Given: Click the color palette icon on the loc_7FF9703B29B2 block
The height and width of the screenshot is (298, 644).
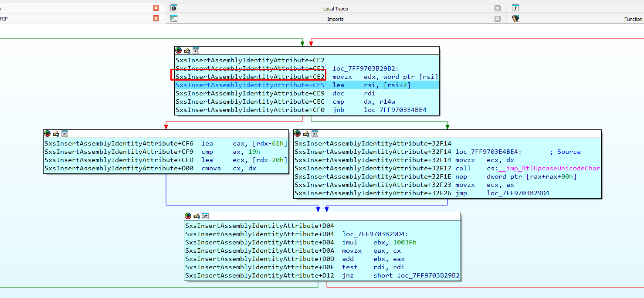Looking at the screenshot, I should pos(179,51).
